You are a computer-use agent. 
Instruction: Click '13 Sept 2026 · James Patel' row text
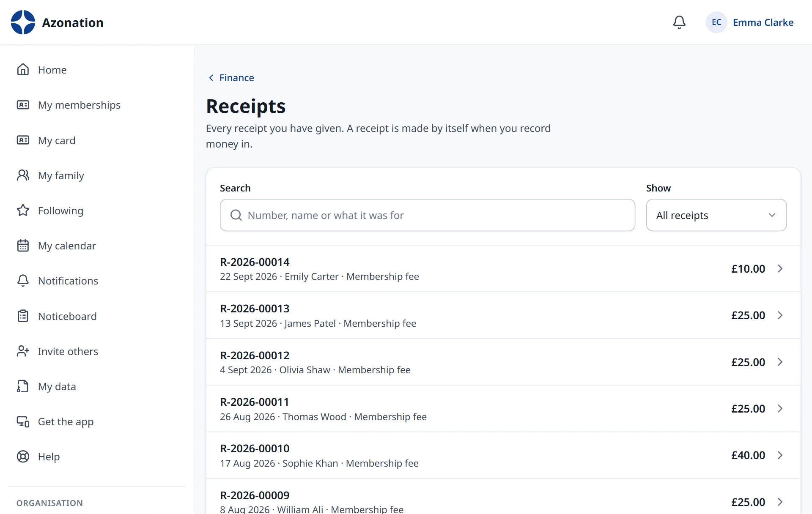pyautogui.click(x=277, y=323)
